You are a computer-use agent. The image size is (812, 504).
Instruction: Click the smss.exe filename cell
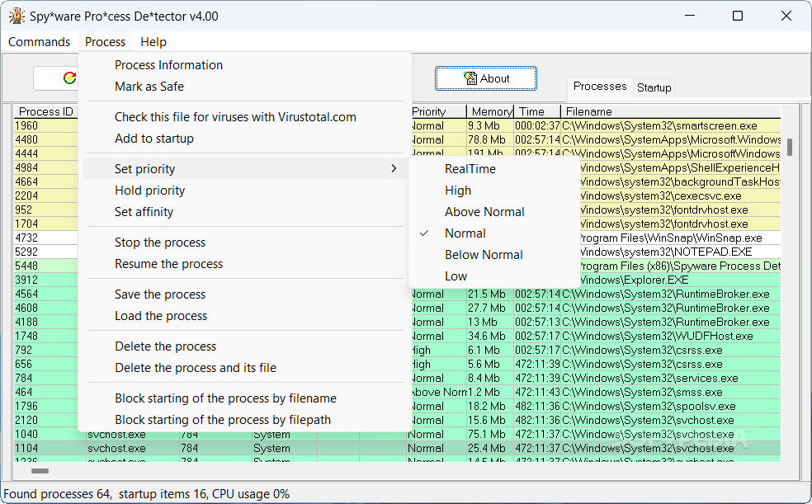[671, 393]
